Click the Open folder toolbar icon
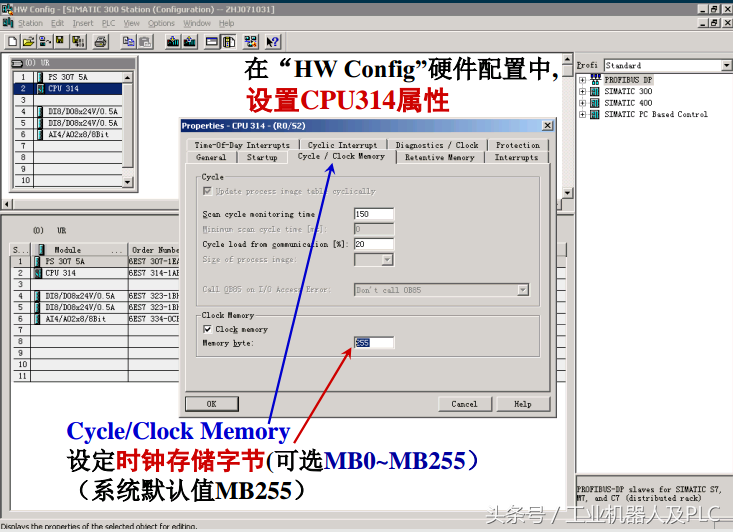Viewport: 733px width, 532px height. 28,42
